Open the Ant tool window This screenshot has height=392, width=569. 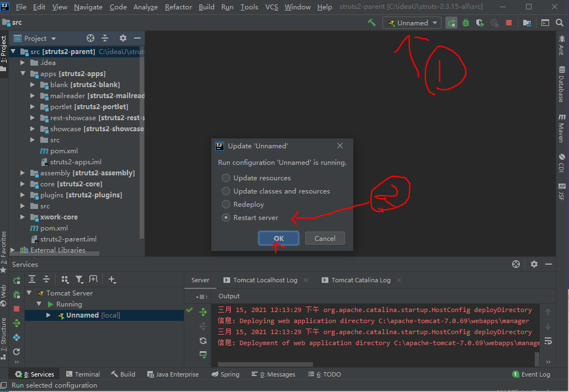click(x=562, y=45)
